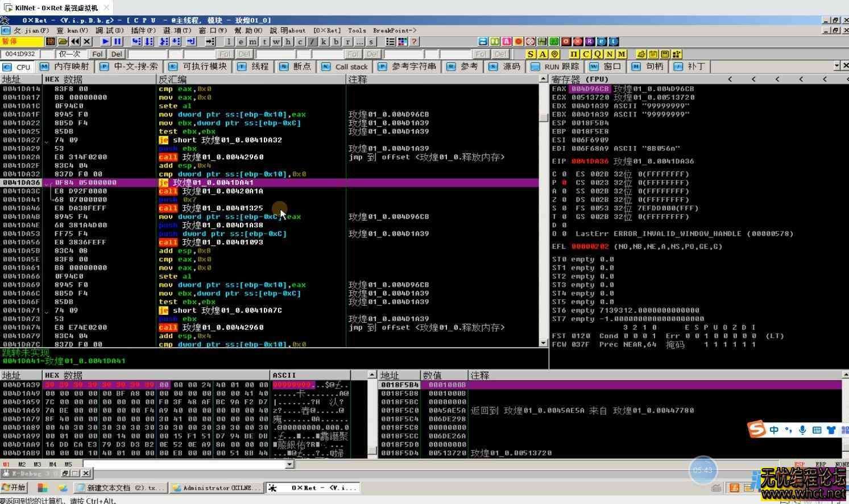This screenshot has width=849, height=504.
Task: Click the Step over toolbar icon
Action: 149,41
